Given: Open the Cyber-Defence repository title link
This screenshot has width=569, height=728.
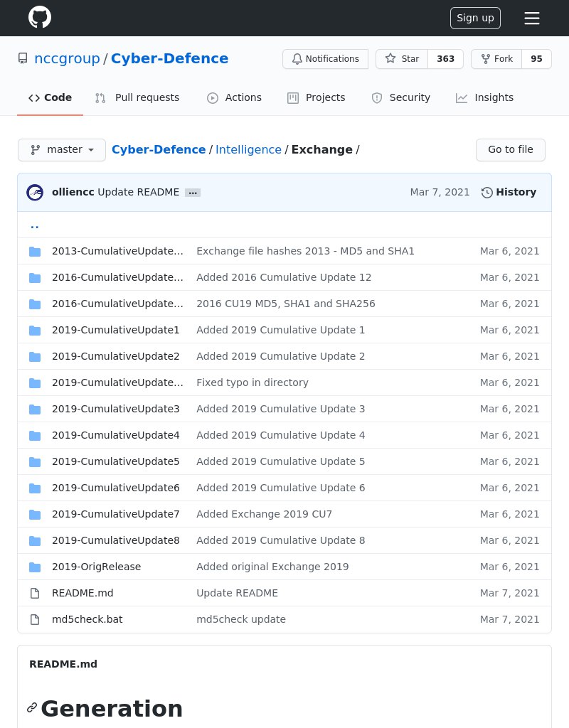Looking at the screenshot, I should [x=169, y=58].
